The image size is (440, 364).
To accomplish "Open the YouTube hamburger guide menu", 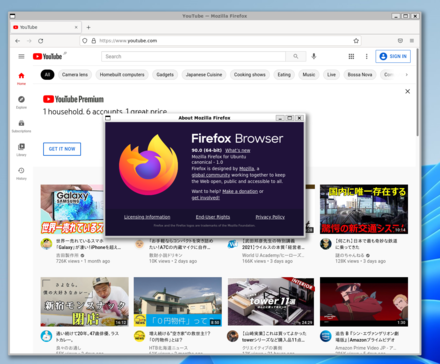I will [x=21, y=56].
